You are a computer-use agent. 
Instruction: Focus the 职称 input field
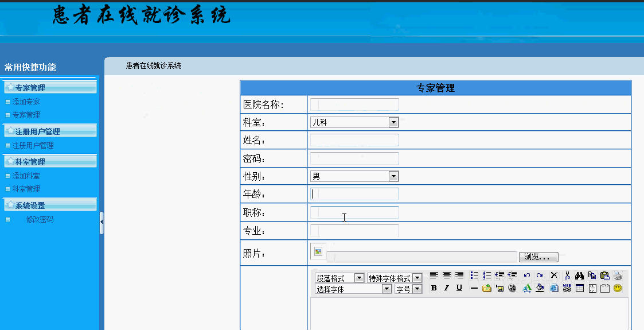click(354, 212)
